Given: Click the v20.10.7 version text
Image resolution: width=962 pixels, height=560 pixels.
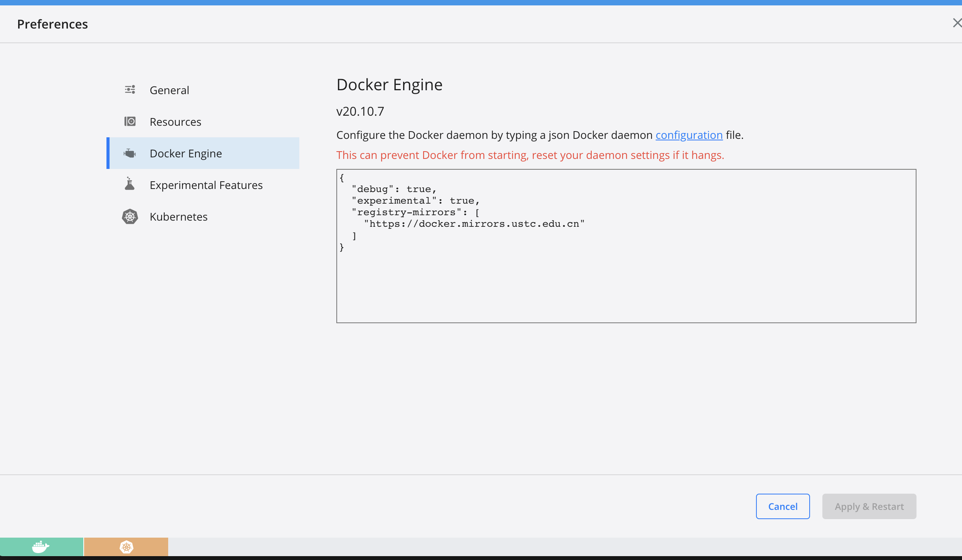Looking at the screenshot, I should coord(360,111).
